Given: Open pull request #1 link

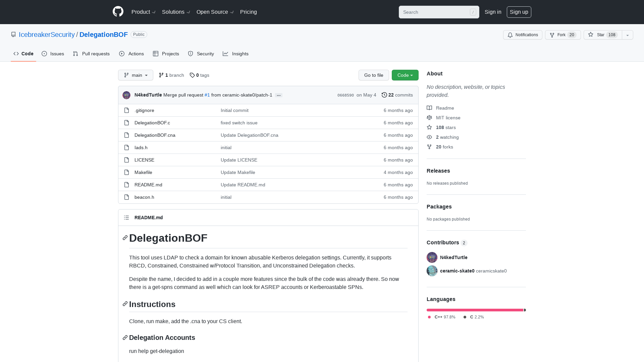Looking at the screenshot, I should click(x=207, y=95).
